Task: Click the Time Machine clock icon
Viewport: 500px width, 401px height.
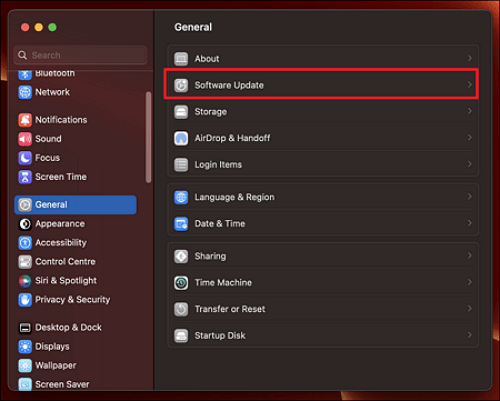Action: pyautogui.click(x=181, y=283)
